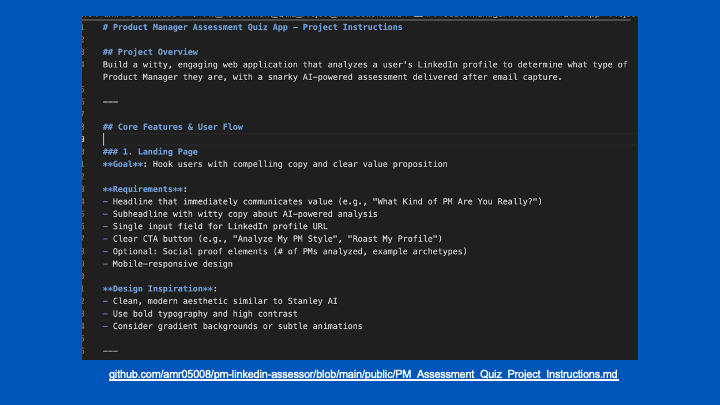
Task: Click the '**Goal**: Hook users' line
Action: click(x=275, y=164)
